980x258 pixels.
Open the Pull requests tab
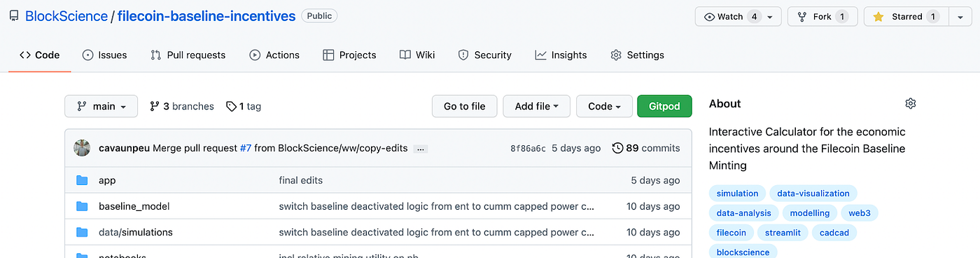point(188,55)
